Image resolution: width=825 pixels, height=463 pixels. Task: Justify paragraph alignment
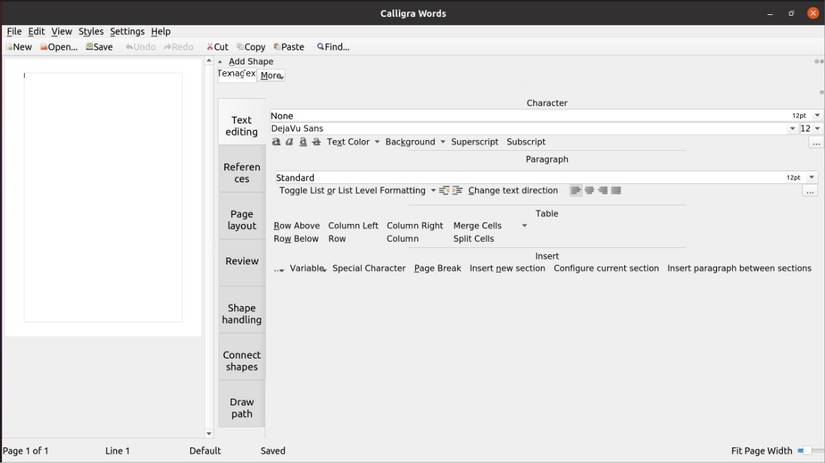[616, 190]
